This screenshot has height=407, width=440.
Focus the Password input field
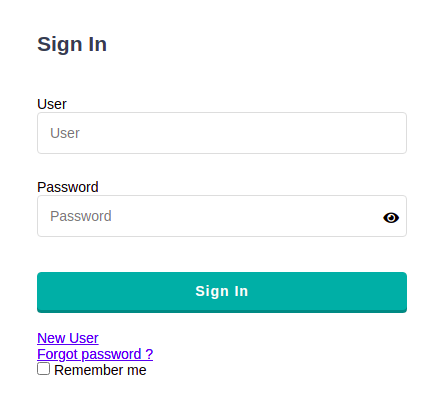point(222,216)
